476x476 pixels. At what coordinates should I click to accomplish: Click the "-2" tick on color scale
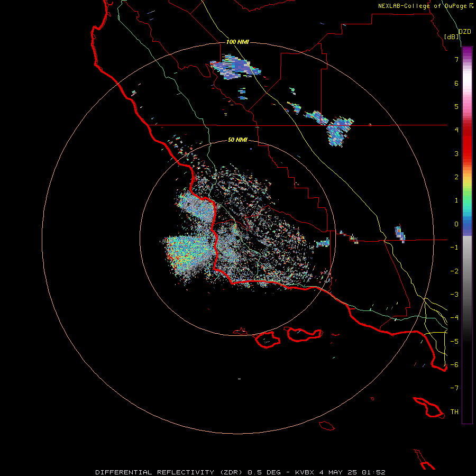click(454, 271)
